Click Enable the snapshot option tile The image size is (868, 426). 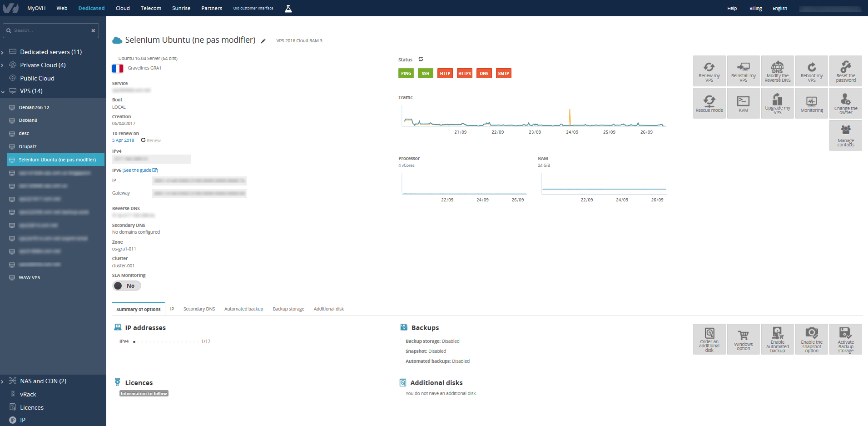811,339
